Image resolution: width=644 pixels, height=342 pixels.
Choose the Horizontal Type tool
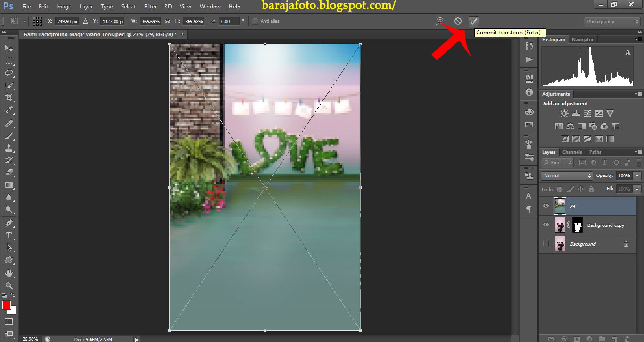click(x=9, y=235)
